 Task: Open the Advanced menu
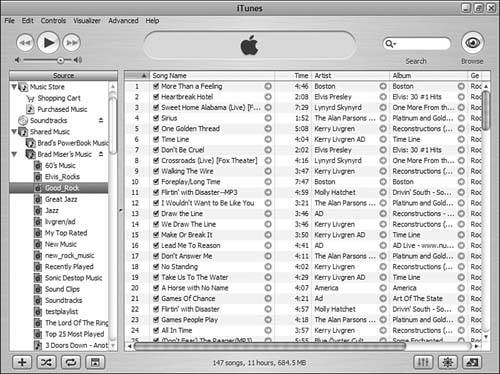coord(123,21)
